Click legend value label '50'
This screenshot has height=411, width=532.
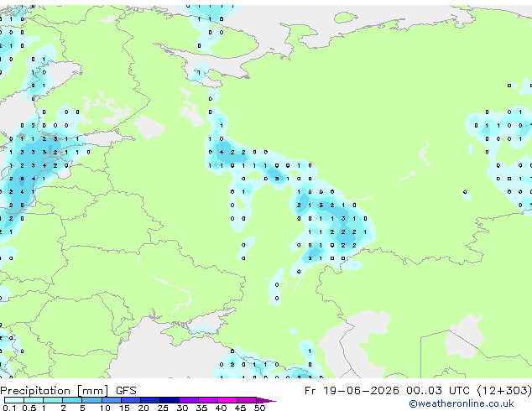pyautogui.click(x=260, y=408)
